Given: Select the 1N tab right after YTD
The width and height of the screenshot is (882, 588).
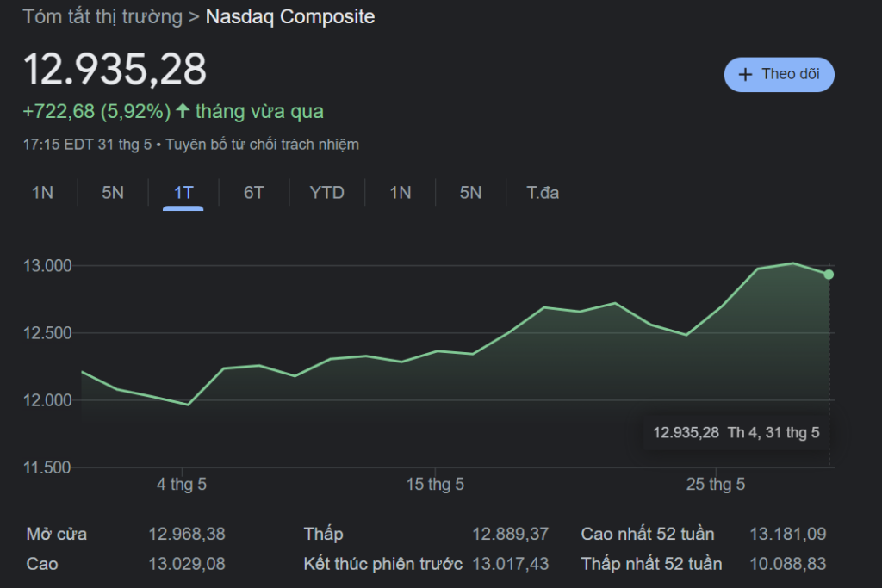Looking at the screenshot, I should pyautogui.click(x=401, y=193).
